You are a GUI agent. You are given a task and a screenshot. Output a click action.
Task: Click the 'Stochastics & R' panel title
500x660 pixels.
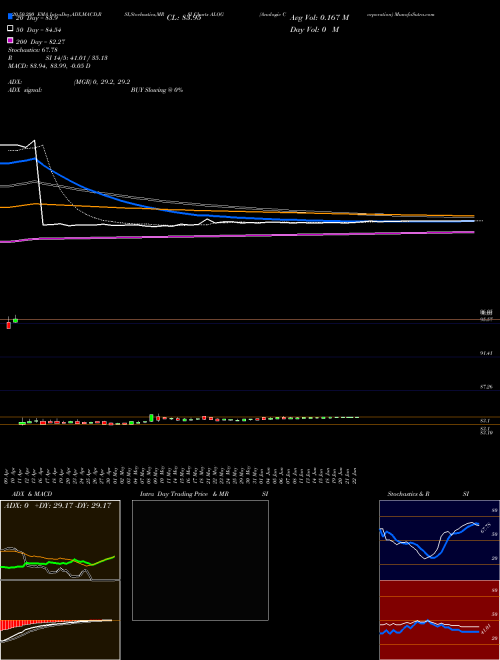click(409, 494)
